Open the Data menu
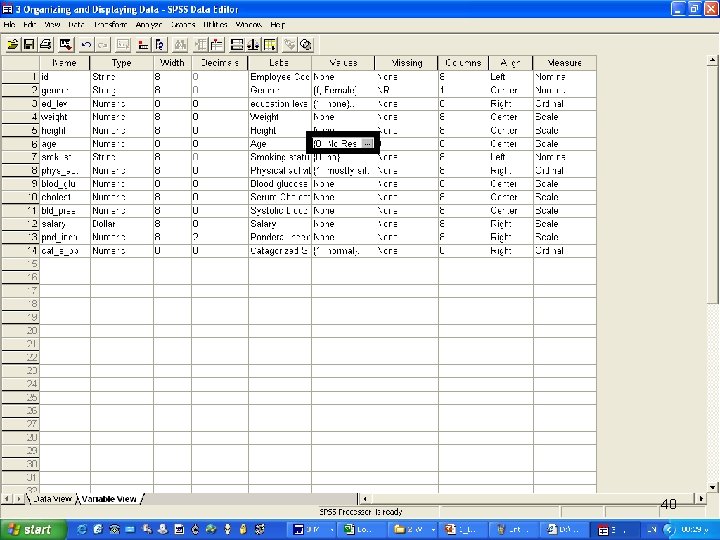720x540 pixels. 76,24
